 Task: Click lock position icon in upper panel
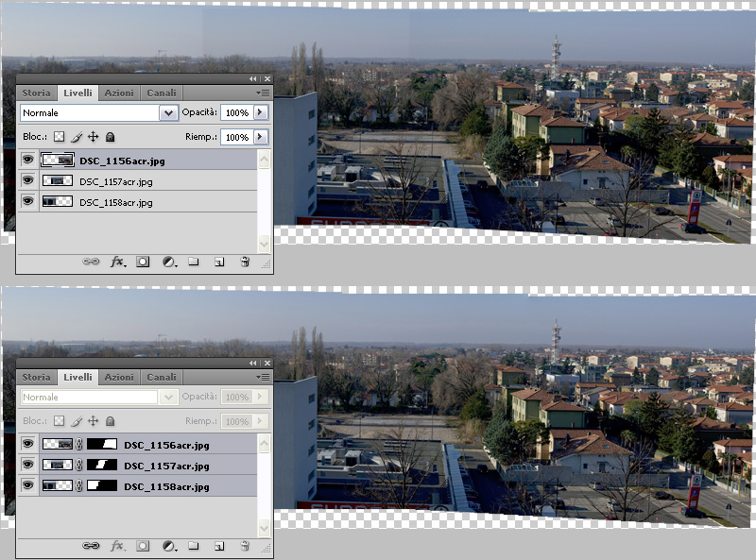coord(93,137)
